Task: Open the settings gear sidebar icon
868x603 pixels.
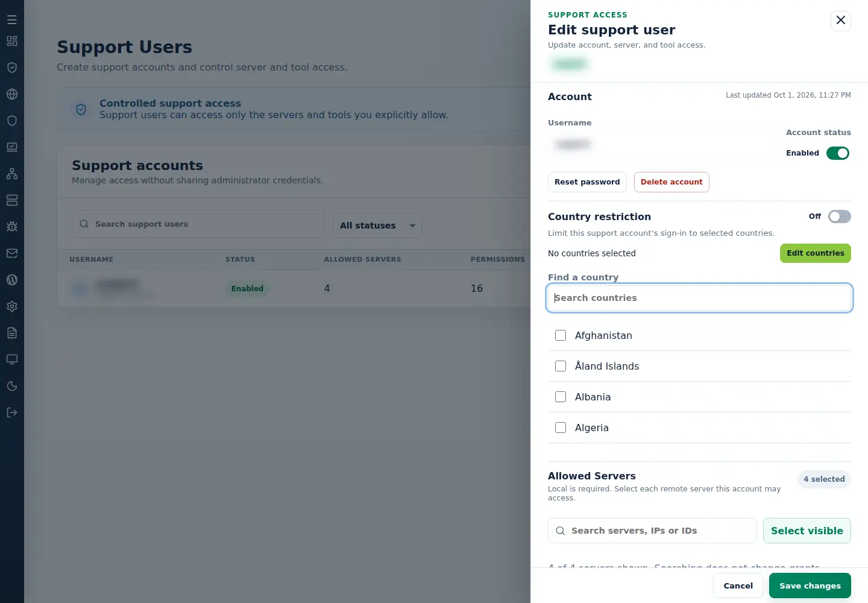Action: [12, 306]
